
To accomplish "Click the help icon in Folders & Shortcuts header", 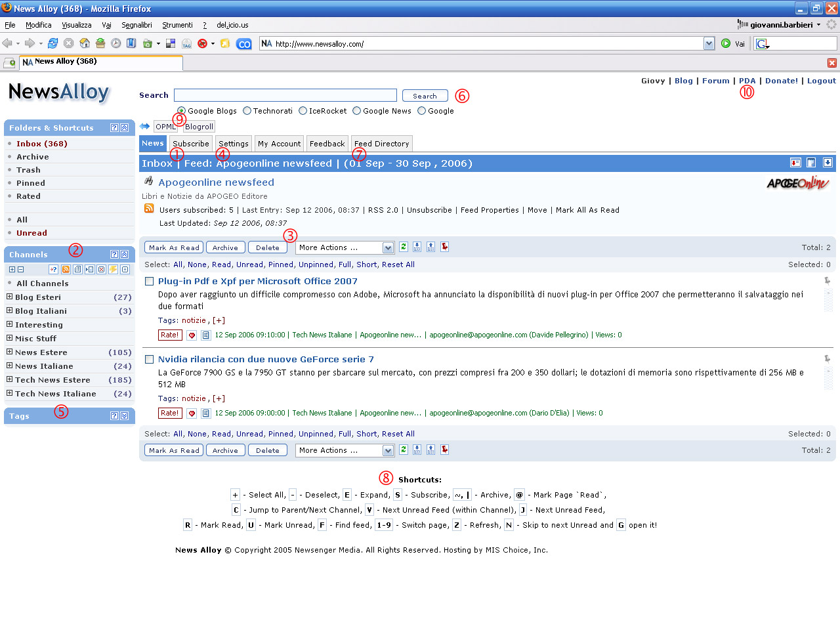I will [114, 128].
